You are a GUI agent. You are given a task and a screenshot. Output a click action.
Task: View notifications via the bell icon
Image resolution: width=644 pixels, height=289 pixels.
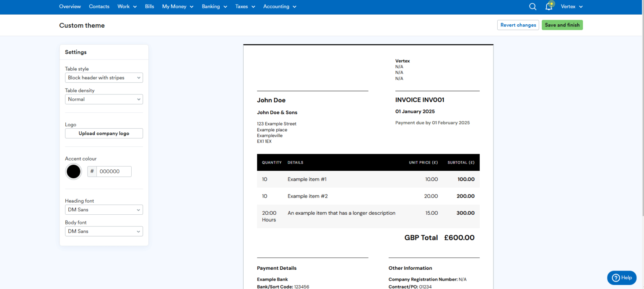coord(549,6)
